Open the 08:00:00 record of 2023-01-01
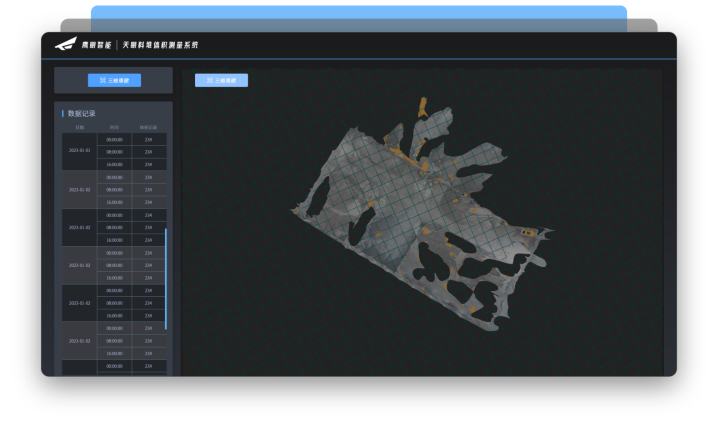The height and width of the screenshot is (427, 718). pos(114,152)
